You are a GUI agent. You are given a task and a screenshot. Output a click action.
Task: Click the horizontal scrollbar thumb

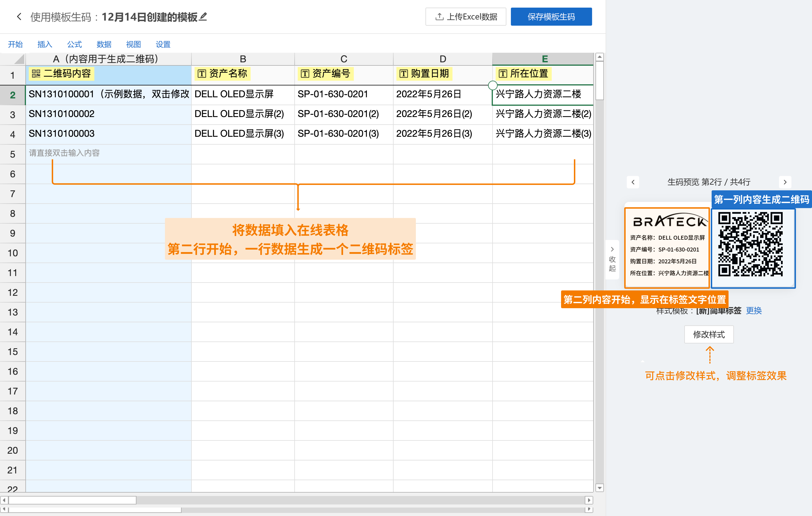click(x=72, y=500)
